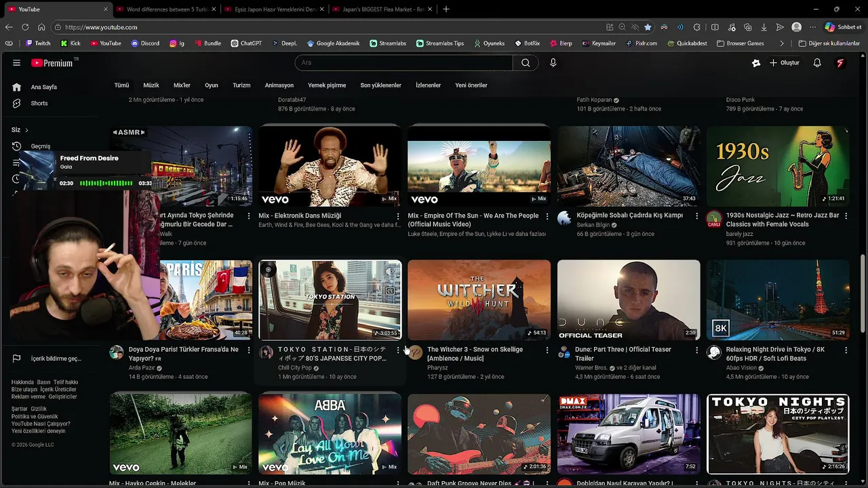Select the Yeni öneriler filter chip

471,85
